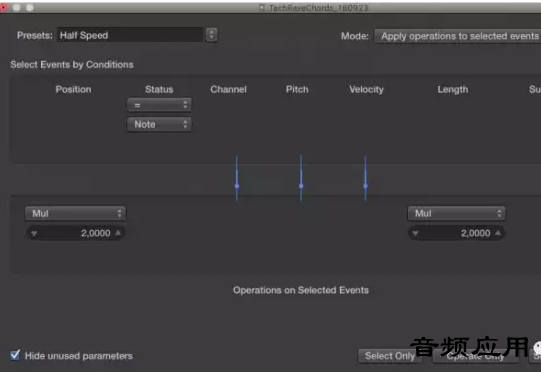Open the Status Note type dropdown
The image size is (541, 372).
tap(159, 124)
